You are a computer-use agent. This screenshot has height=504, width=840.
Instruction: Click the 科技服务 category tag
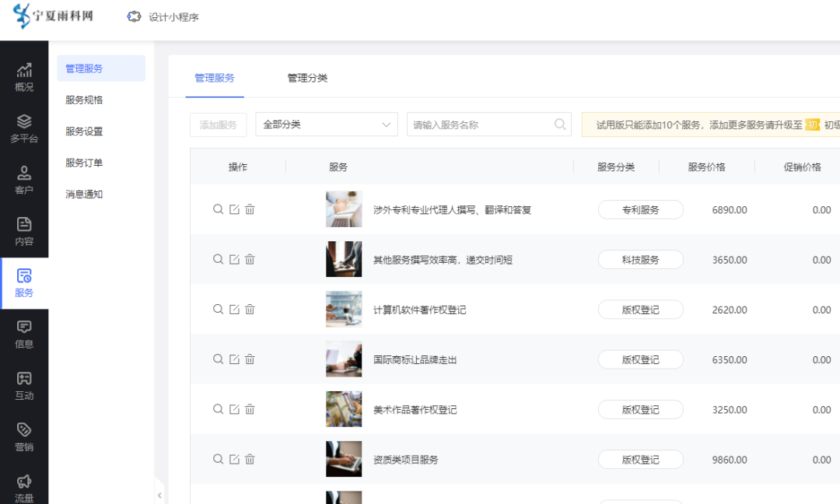click(x=641, y=260)
